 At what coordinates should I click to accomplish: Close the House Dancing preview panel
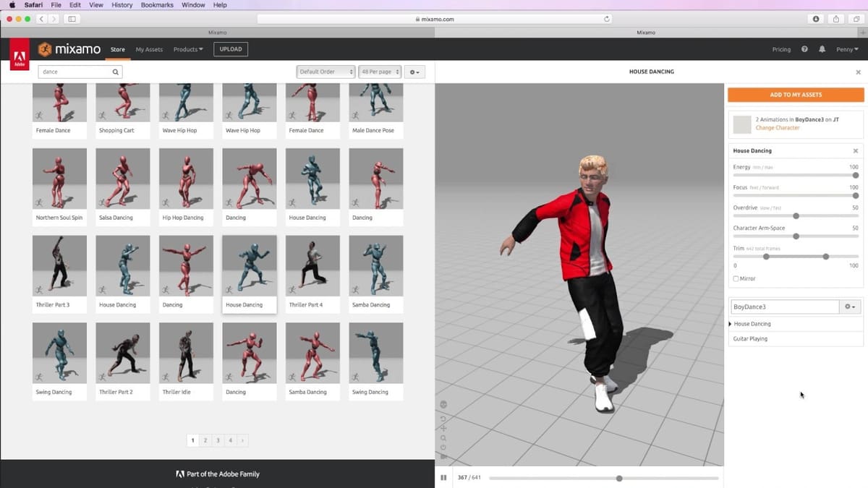(x=859, y=72)
